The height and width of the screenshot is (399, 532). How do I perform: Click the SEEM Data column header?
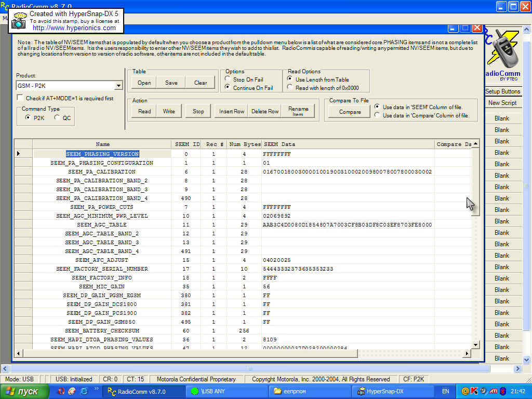coord(348,144)
